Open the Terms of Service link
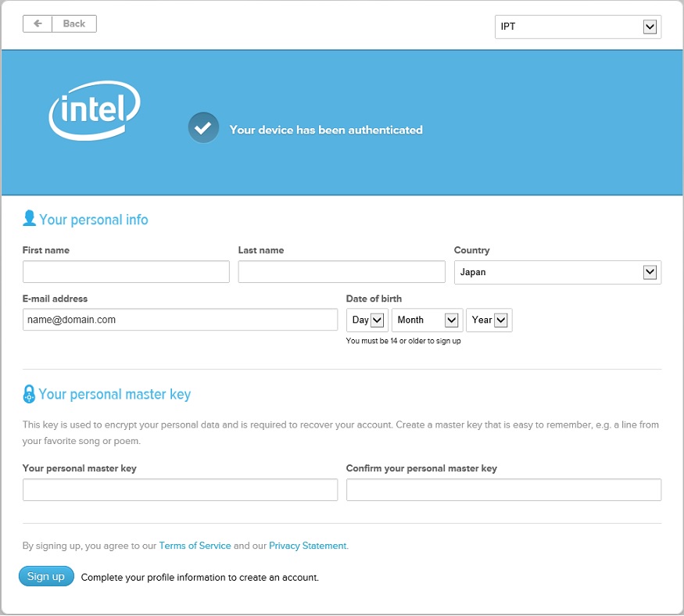 (195, 546)
